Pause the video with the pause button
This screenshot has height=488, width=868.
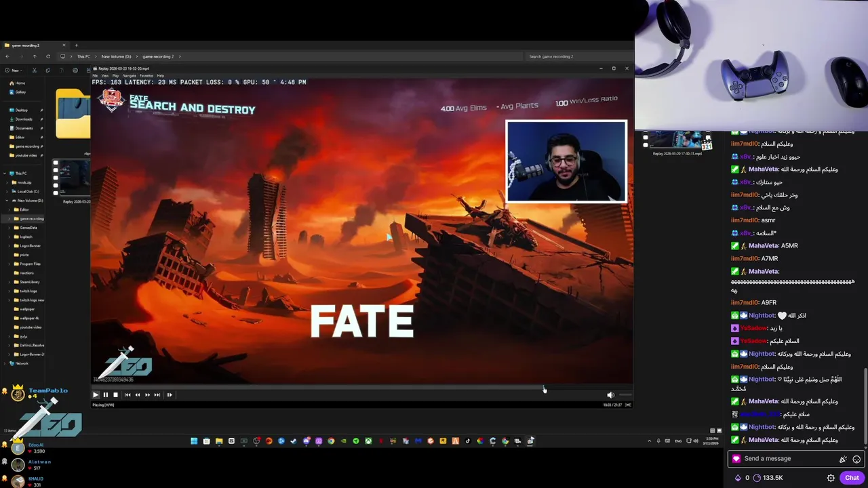(x=106, y=394)
